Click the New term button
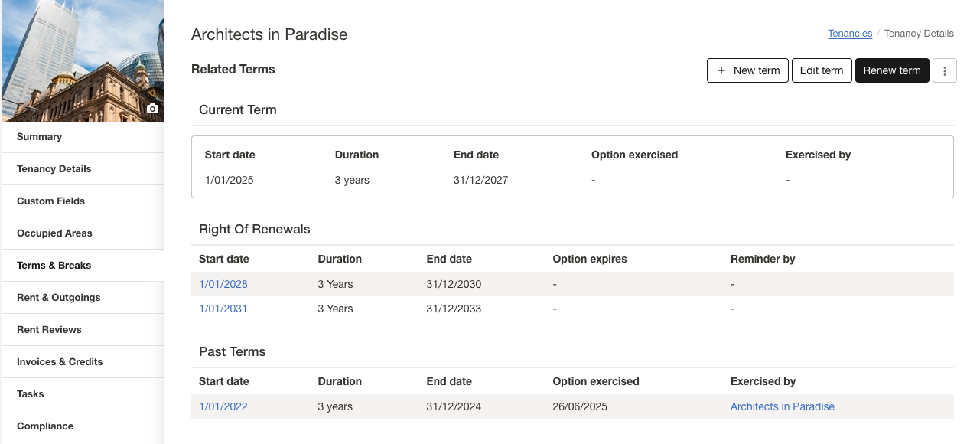Image resolution: width=980 pixels, height=444 pixels. pyautogui.click(x=747, y=70)
